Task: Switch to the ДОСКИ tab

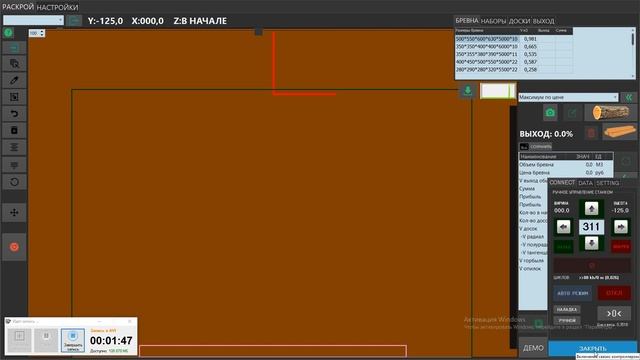Action: 519,21
